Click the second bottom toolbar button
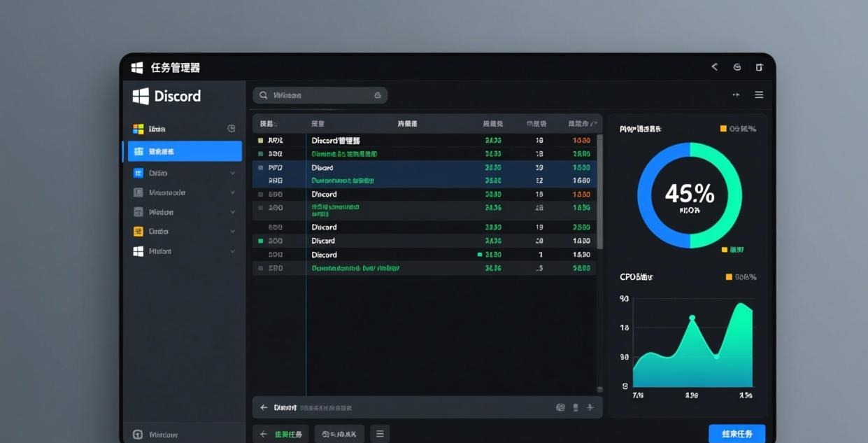 pyautogui.click(x=339, y=434)
